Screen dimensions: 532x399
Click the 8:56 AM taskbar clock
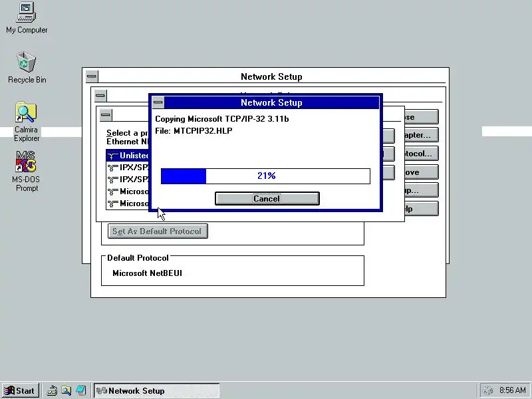point(512,390)
